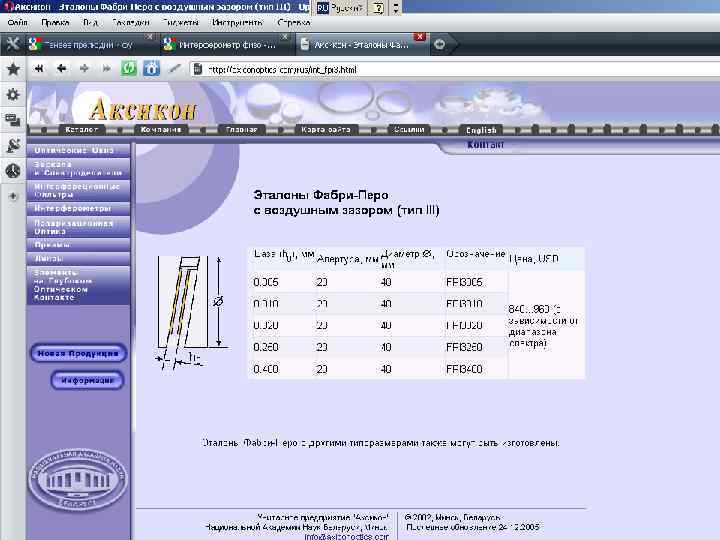Open Элементы на Глубоком Оптическом Контакте
Screen dimensions: 720x540
pos(78,285)
